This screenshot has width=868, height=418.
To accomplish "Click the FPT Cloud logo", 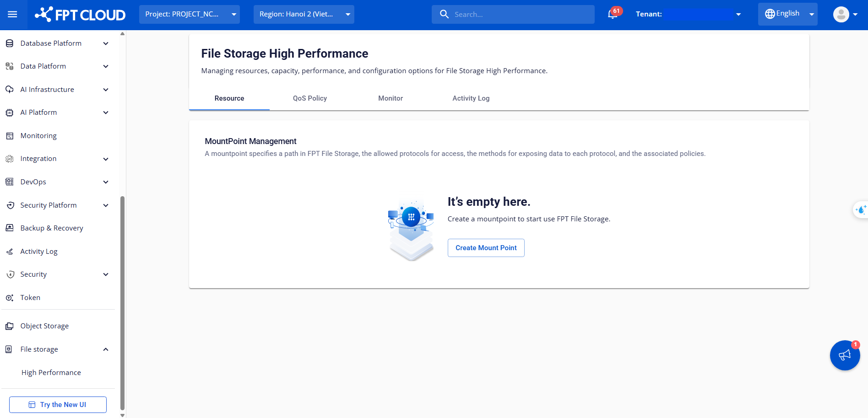I will click(80, 15).
